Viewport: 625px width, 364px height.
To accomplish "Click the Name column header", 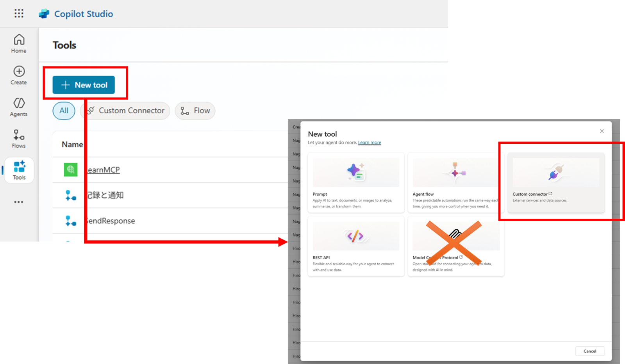I will tap(72, 145).
